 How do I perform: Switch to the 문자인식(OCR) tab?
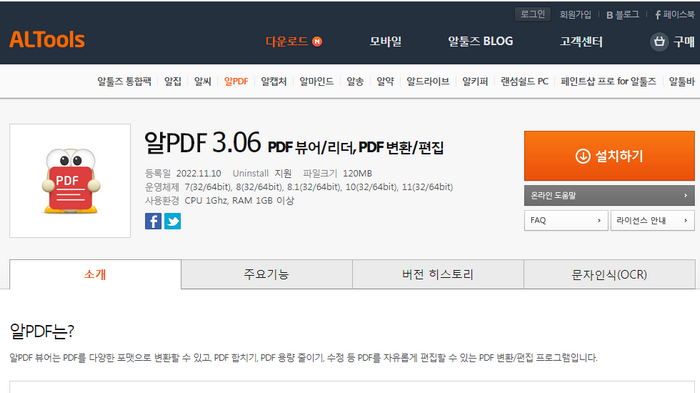[x=609, y=274]
